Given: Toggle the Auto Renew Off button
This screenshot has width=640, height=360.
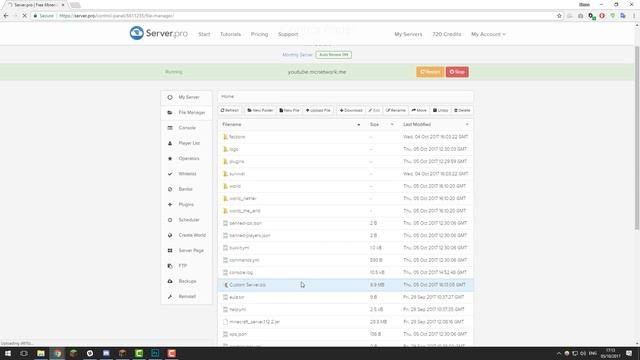Looking at the screenshot, I should (x=333, y=55).
